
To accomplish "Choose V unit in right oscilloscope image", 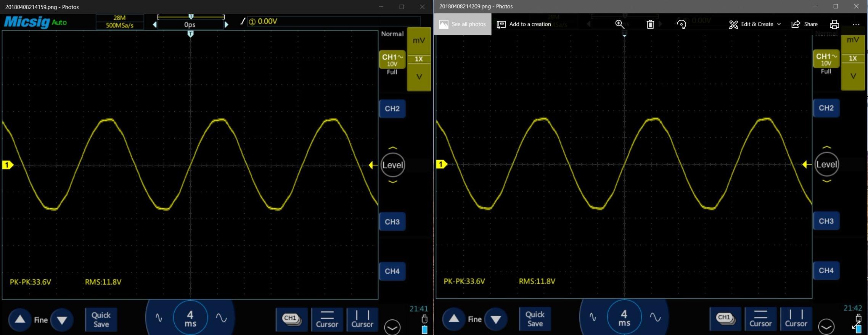I will pos(853,76).
